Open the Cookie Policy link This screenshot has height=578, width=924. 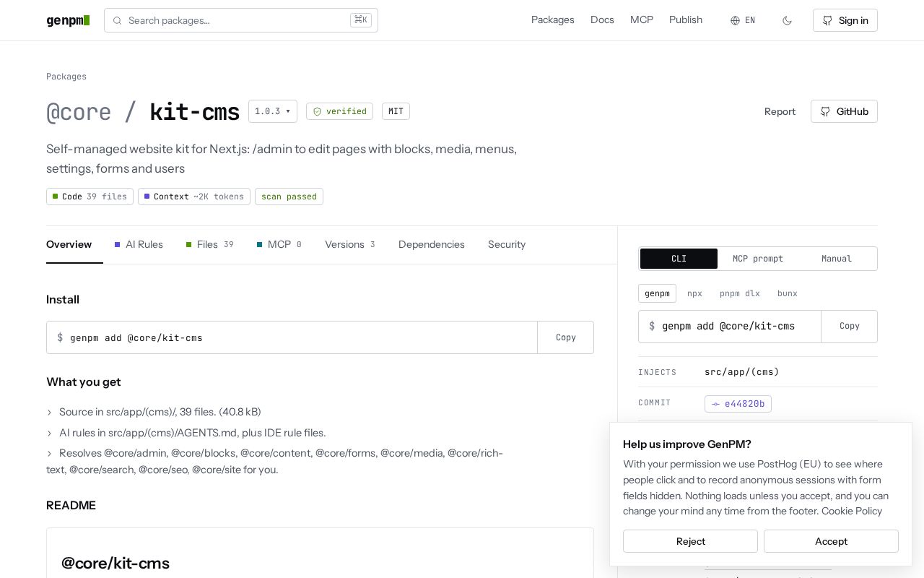coord(852,511)
